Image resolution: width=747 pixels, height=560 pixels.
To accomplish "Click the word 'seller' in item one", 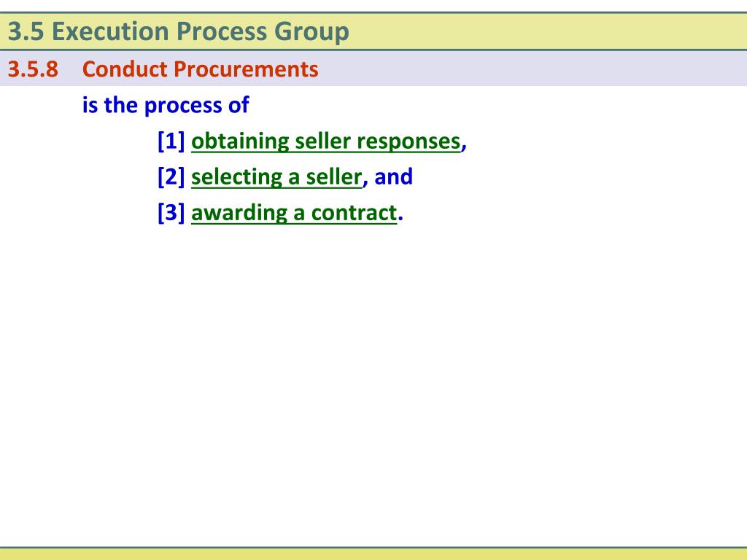I will [322, 141].
